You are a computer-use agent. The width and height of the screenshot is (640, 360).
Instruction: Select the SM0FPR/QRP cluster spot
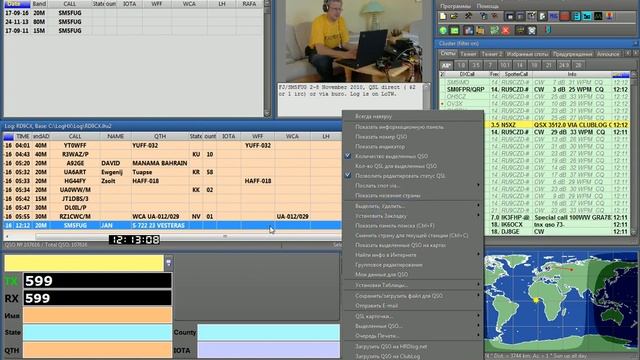pyautogui.click(x=535, y=89)
